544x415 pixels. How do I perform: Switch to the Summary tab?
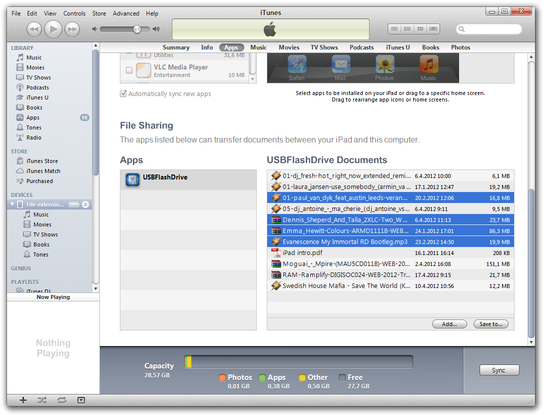click(176, 48)
